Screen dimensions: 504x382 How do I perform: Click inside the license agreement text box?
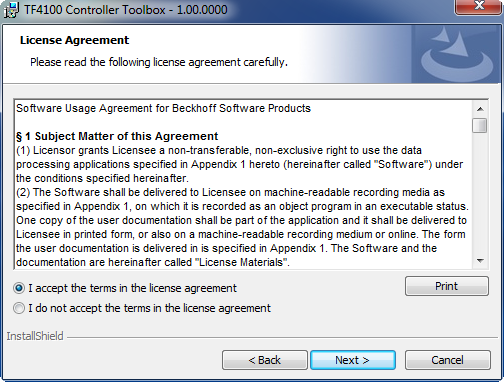[243, 184]
